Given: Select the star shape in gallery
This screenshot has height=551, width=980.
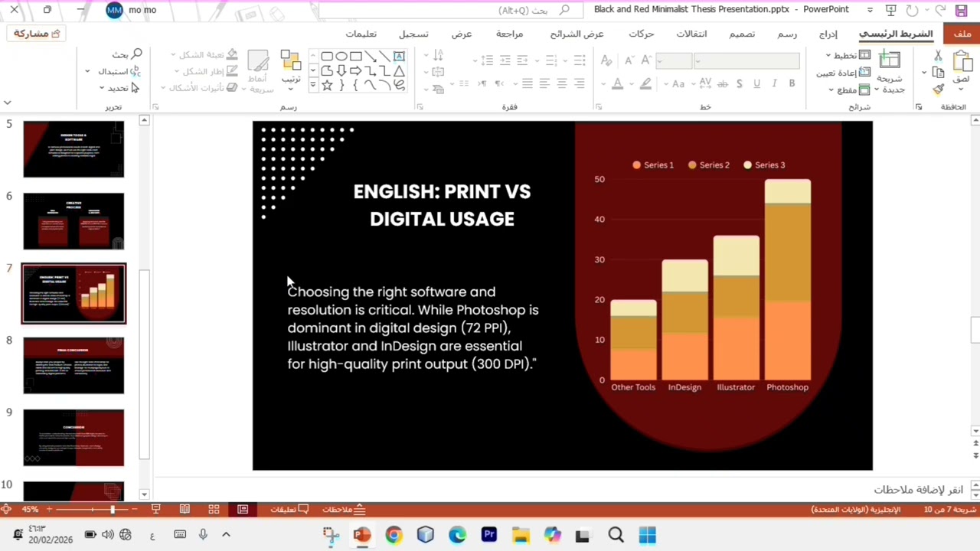Looking at the screenshot, I should 327,86.
